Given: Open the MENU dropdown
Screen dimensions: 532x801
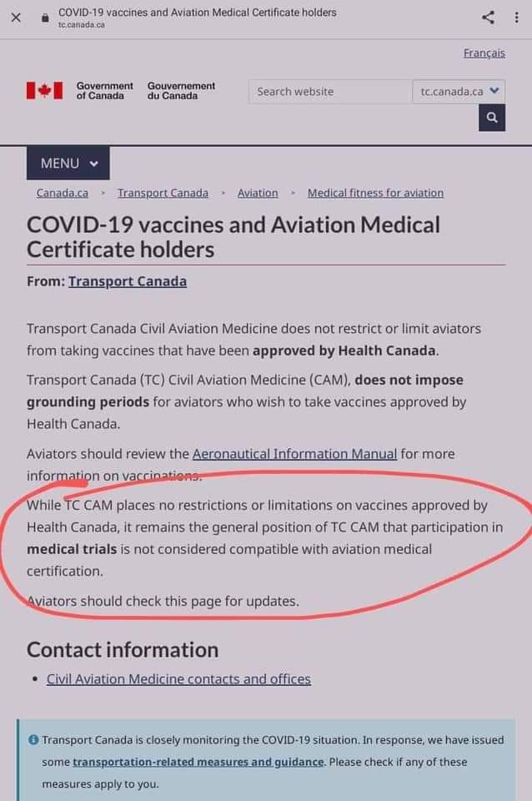Looking at the screenshot, I should pos(68,164).
